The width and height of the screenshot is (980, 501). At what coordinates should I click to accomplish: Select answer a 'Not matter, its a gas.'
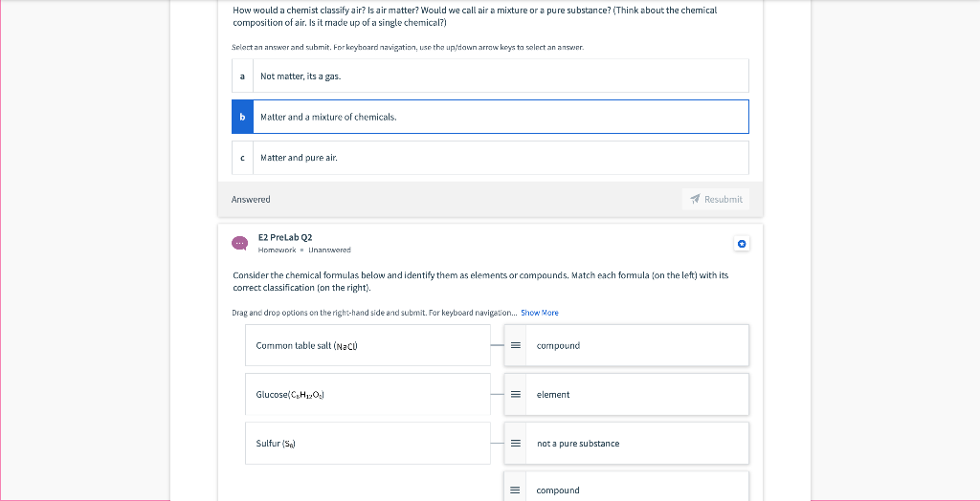[490, 76]
